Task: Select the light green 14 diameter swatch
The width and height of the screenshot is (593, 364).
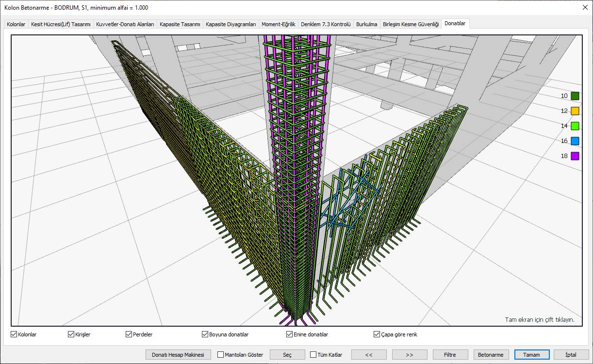Action: point(575,126)
